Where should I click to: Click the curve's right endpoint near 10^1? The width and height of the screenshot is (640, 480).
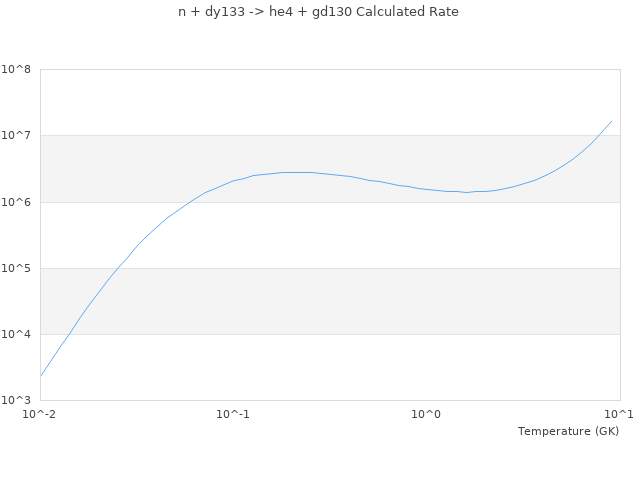click(612, 121)
